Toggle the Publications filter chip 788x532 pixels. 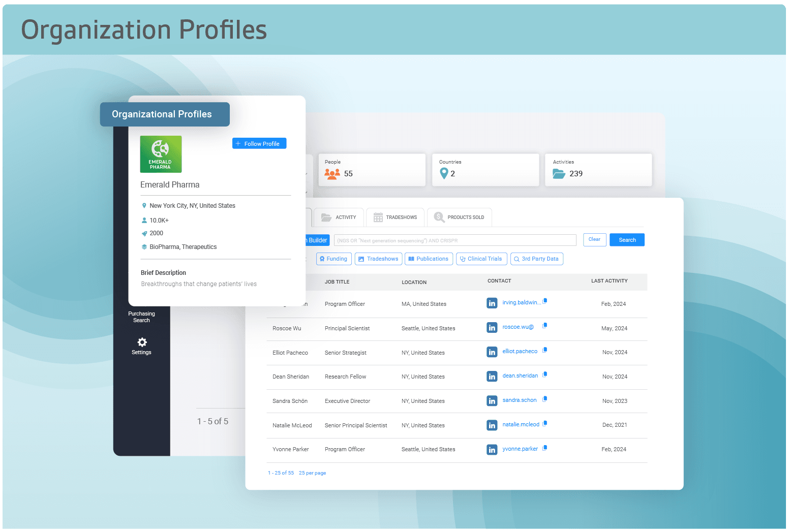429,259
